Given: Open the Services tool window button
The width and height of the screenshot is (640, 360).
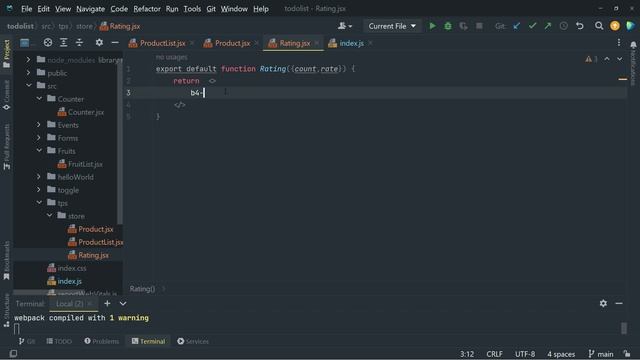Looking at the screenshot, I should [x=193, y=341].
